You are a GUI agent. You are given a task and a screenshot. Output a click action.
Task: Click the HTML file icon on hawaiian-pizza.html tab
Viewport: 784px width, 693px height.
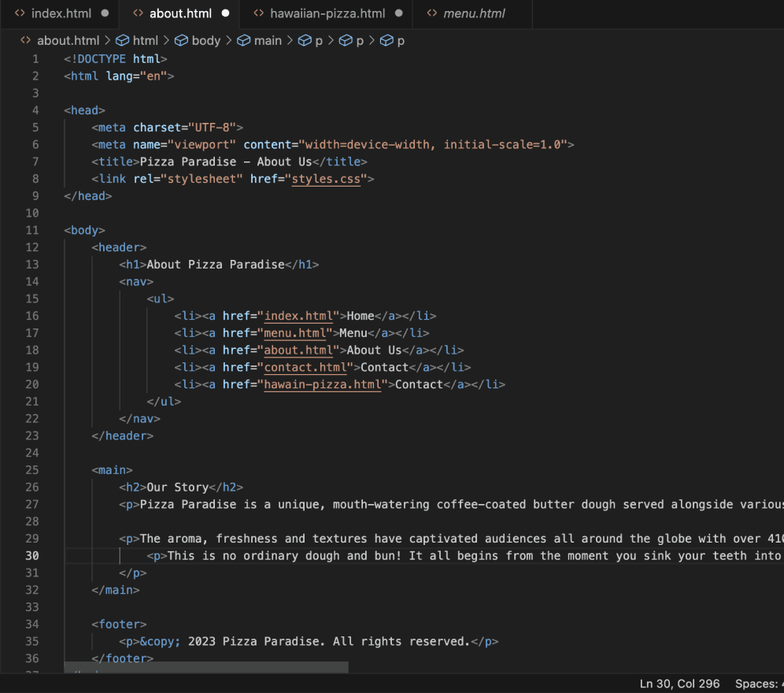[x=258, y=13]
